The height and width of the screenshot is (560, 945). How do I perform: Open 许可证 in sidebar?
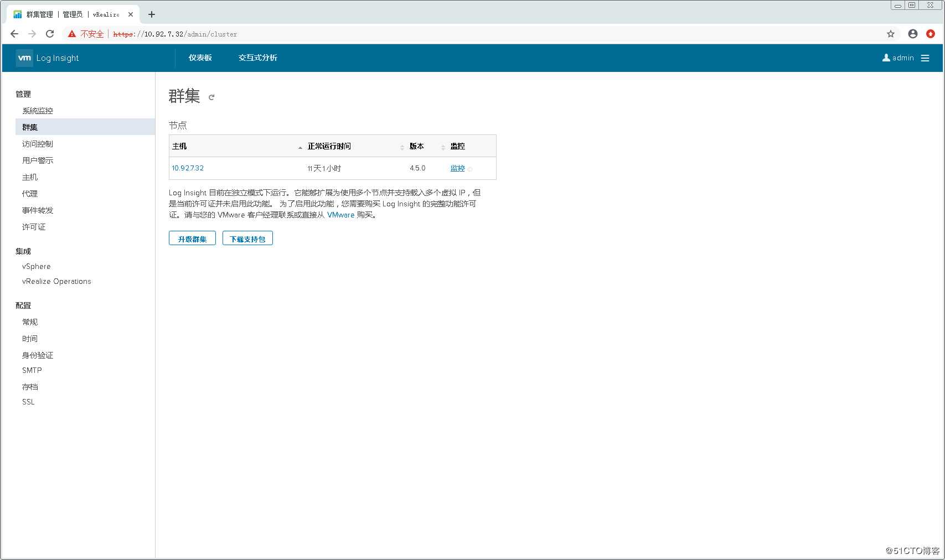34,227
